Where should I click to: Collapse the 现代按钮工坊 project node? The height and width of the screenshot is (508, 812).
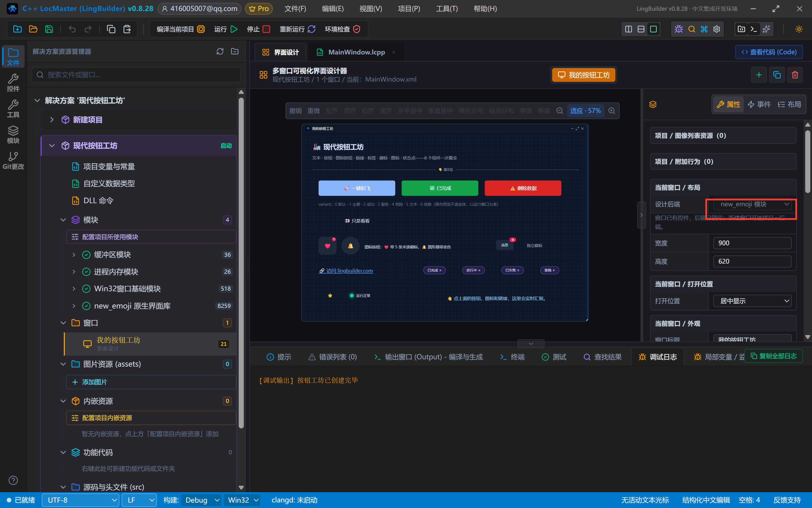click(52, 145)
